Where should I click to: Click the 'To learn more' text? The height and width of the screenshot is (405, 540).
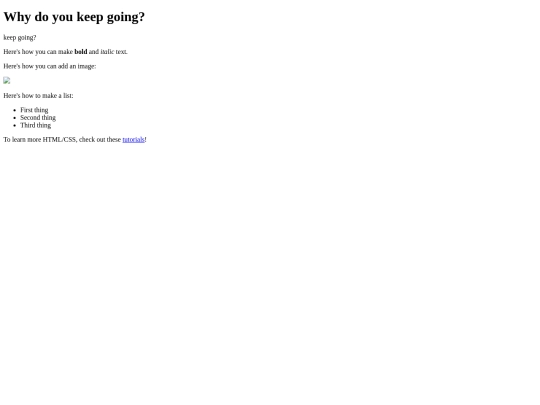(22, 139)
